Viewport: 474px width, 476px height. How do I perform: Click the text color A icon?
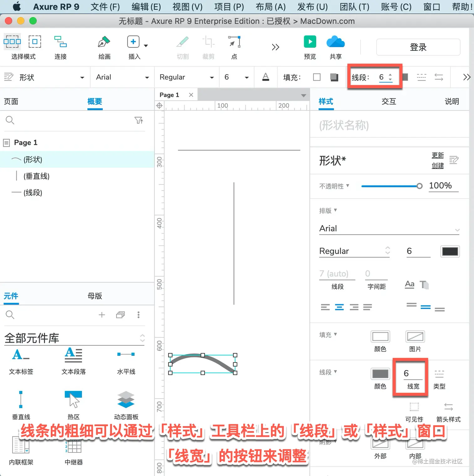(x=266, y=77)
